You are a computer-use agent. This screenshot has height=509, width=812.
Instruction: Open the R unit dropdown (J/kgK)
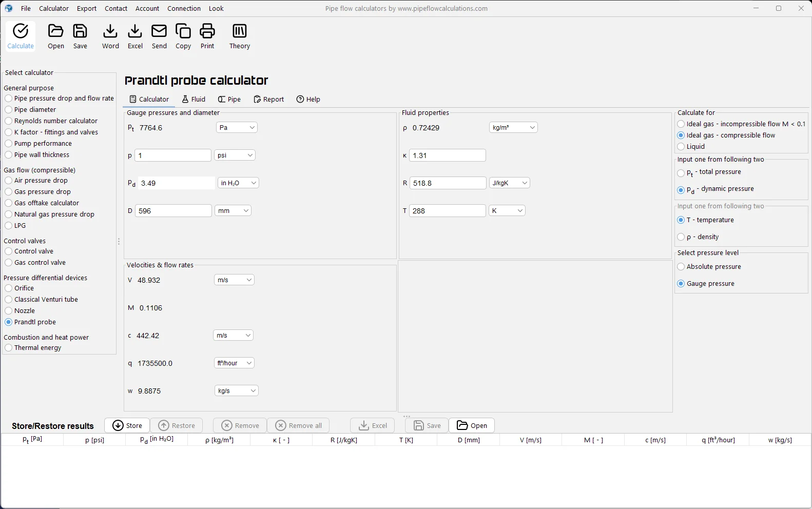tap(509, 183)
